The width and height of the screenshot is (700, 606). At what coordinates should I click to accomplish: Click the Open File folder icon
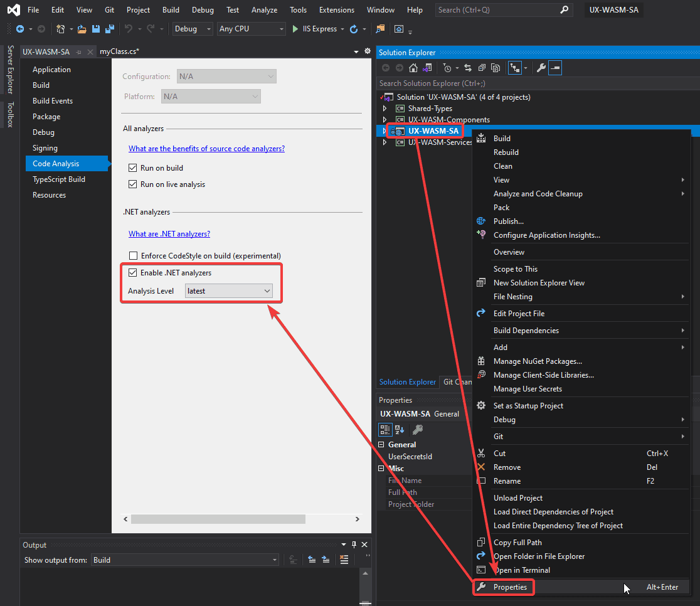click(x=82, y=29)
